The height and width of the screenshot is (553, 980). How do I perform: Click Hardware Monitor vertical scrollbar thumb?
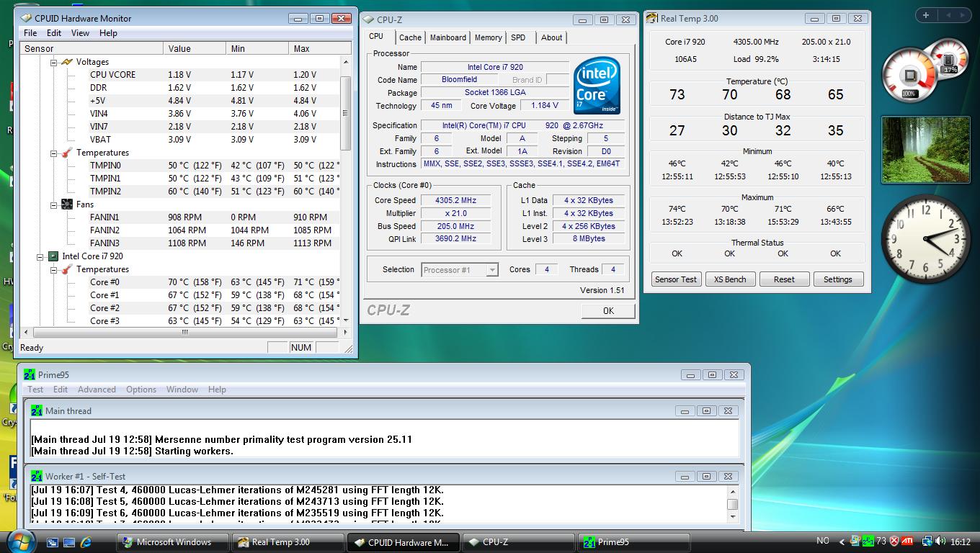(345, 113)
